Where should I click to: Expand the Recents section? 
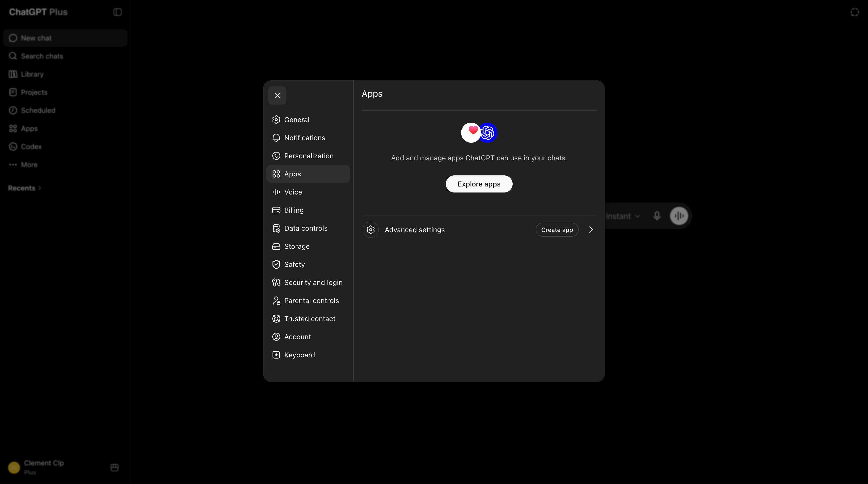[25, 188]
